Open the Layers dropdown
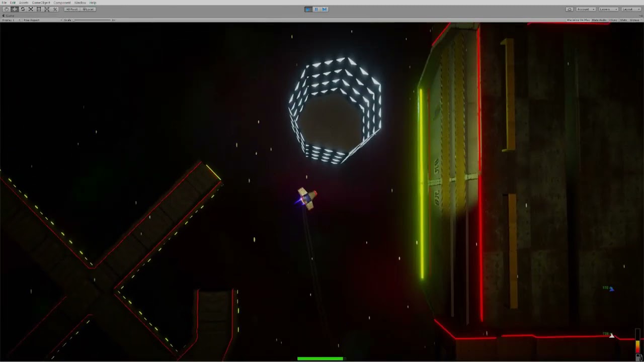The height and width of the screenshot is (362, 644). 607,9
